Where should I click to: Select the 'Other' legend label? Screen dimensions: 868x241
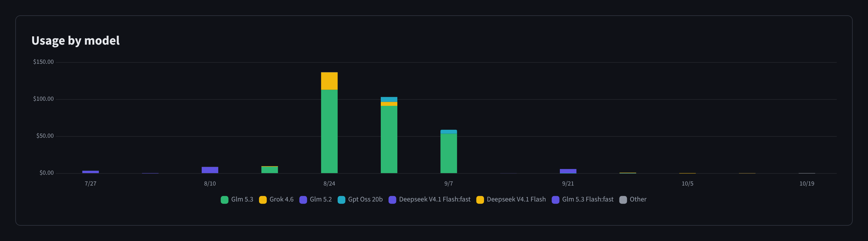pyautogui.click(x=638, y=199)
